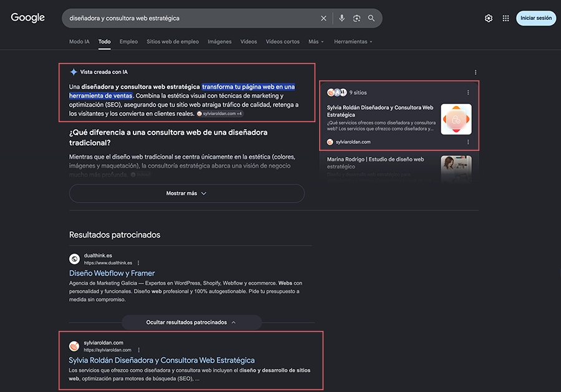The height and width of the screenshot is (392, 561).
Task: Click the 'Vista creada con IA' label
Action: coord(103,72)
